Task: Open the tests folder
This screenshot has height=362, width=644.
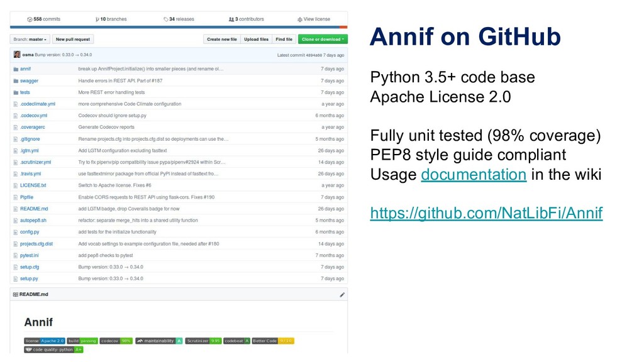Action: coord(25,92)
